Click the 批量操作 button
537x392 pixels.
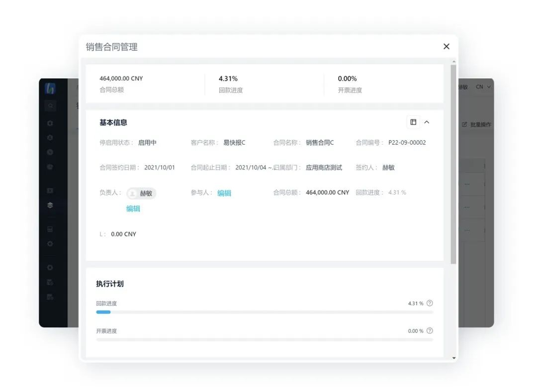[476, 124]
